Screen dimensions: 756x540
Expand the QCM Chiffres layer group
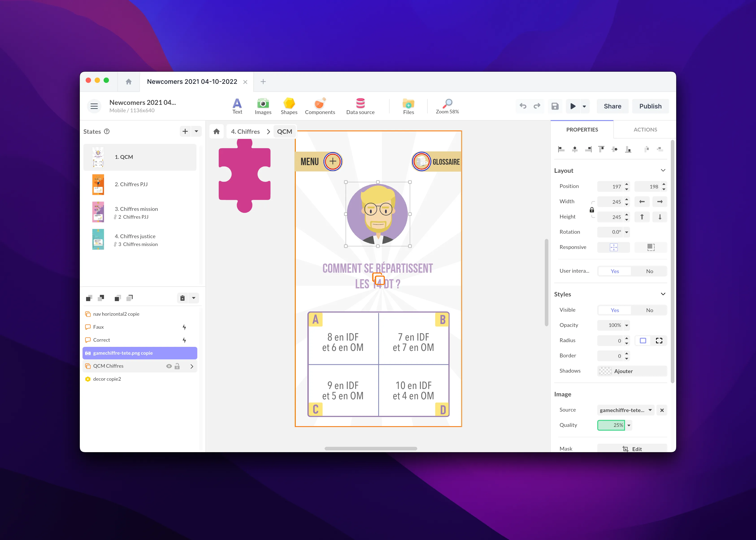192,366
